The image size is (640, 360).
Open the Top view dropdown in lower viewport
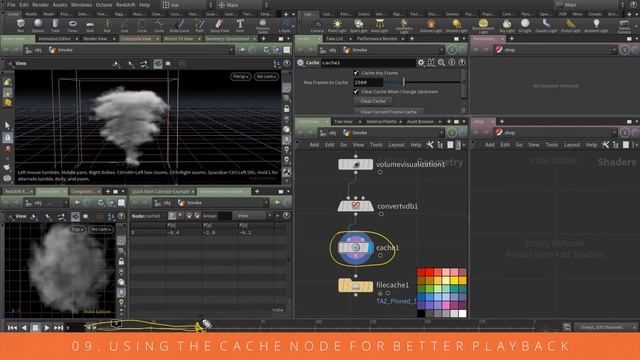coord(77,229)
